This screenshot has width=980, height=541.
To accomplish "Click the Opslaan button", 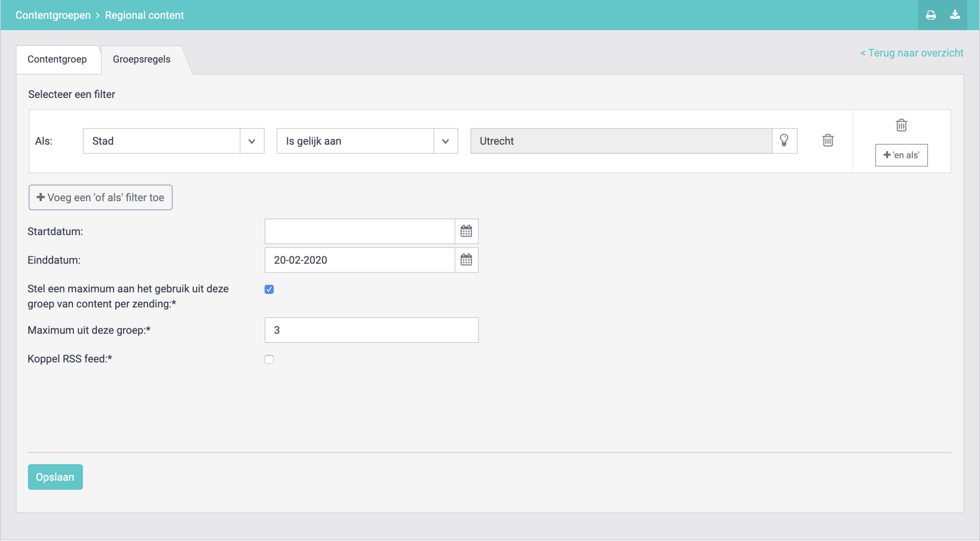I will tap(55, 477).
